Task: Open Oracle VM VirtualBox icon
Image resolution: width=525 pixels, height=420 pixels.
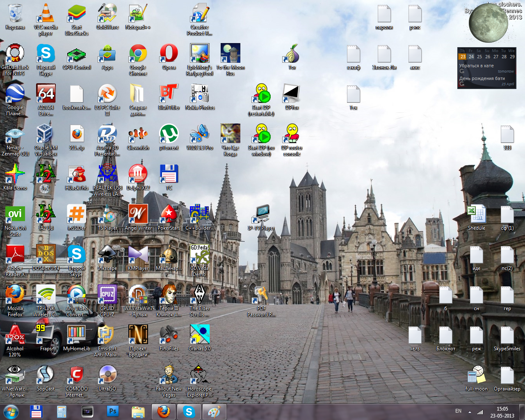Action: tap(46, 140)
